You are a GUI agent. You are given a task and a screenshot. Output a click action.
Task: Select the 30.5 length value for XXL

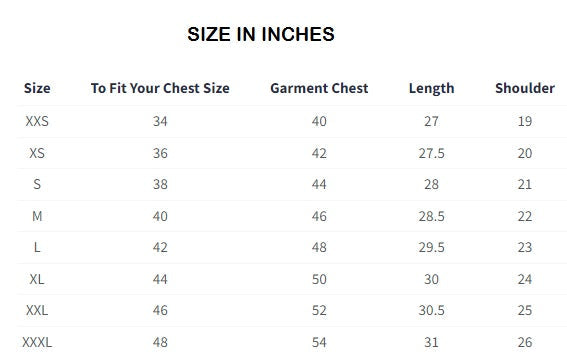(431, 310)
